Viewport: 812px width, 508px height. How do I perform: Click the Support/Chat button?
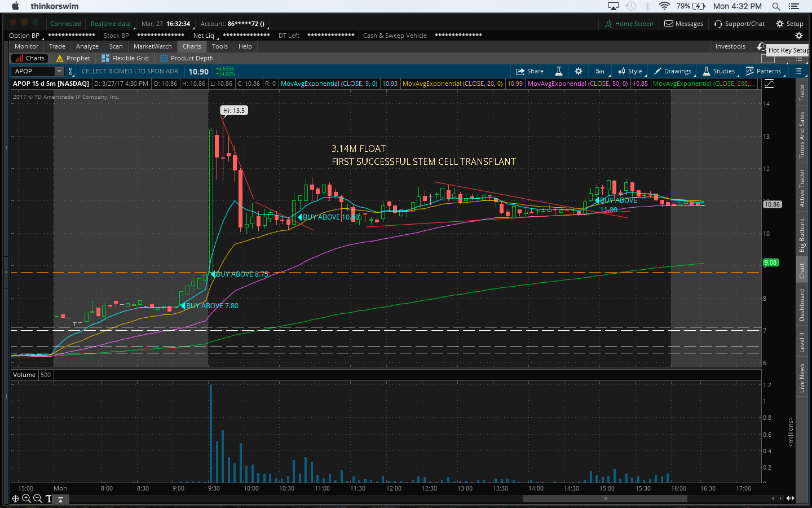[739, 24]
